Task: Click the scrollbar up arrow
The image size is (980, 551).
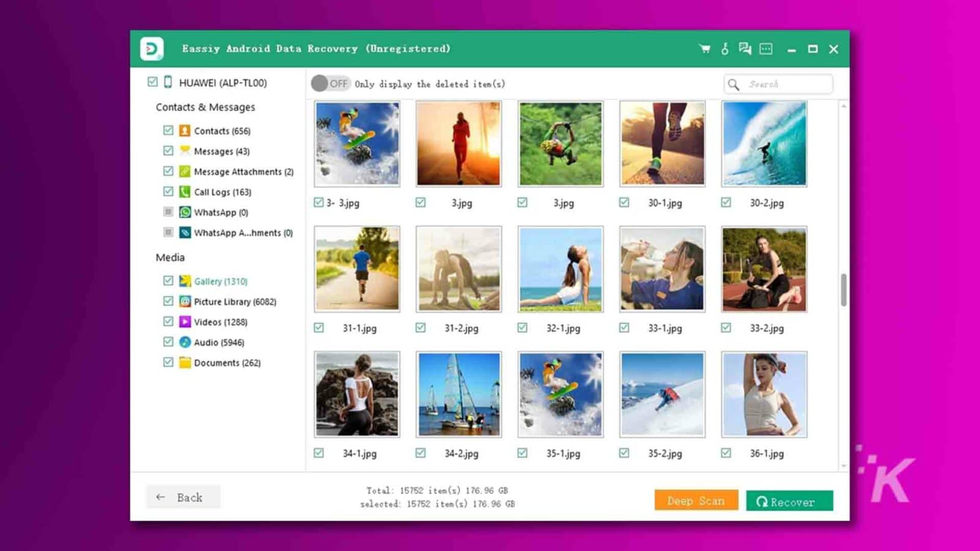Action: 843,106
